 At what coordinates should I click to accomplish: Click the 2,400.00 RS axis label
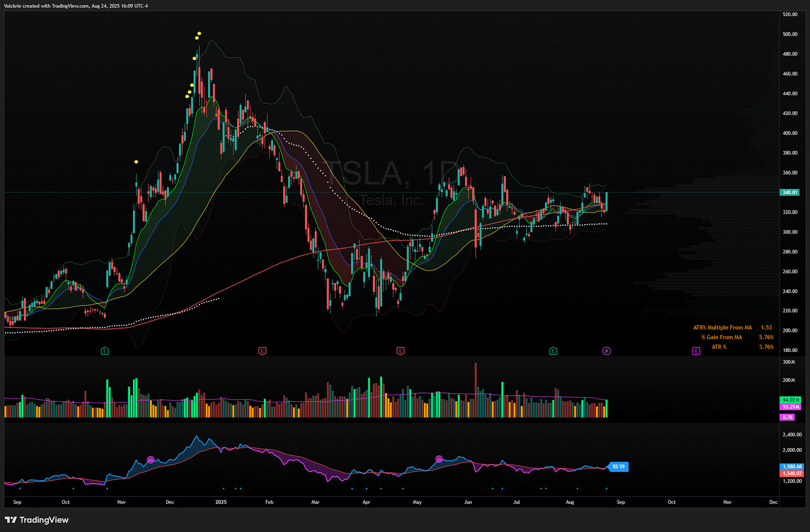click(x=792, y=435)
